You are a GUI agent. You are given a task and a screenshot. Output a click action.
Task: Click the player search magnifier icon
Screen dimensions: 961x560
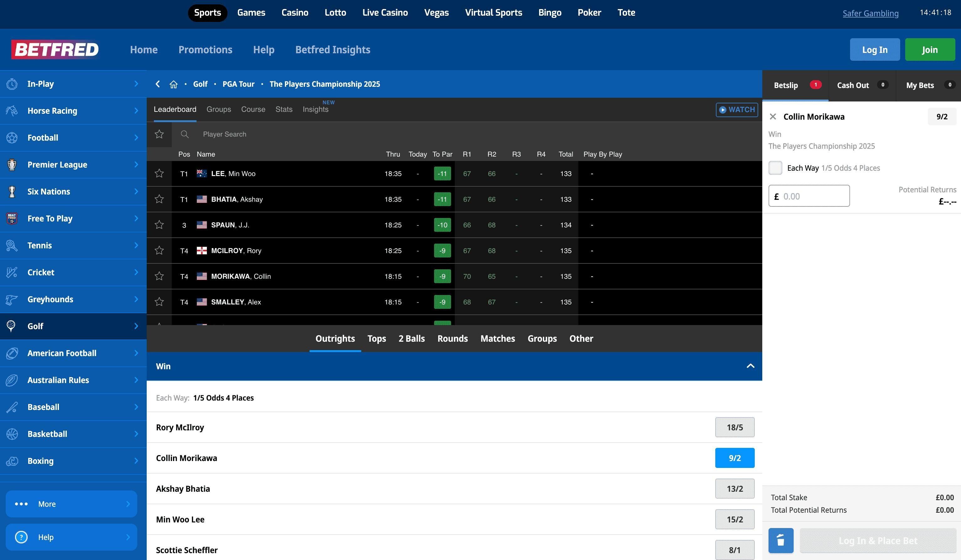pyautogui.click(x=185, y=134)
